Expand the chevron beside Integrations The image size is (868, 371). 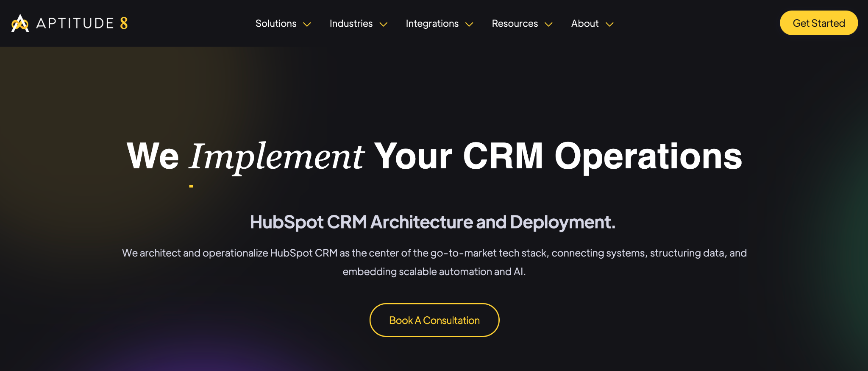click(469, 25)
